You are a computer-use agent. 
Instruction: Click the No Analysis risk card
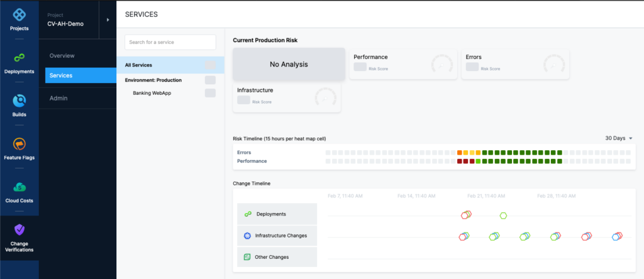tap(289, 64)
